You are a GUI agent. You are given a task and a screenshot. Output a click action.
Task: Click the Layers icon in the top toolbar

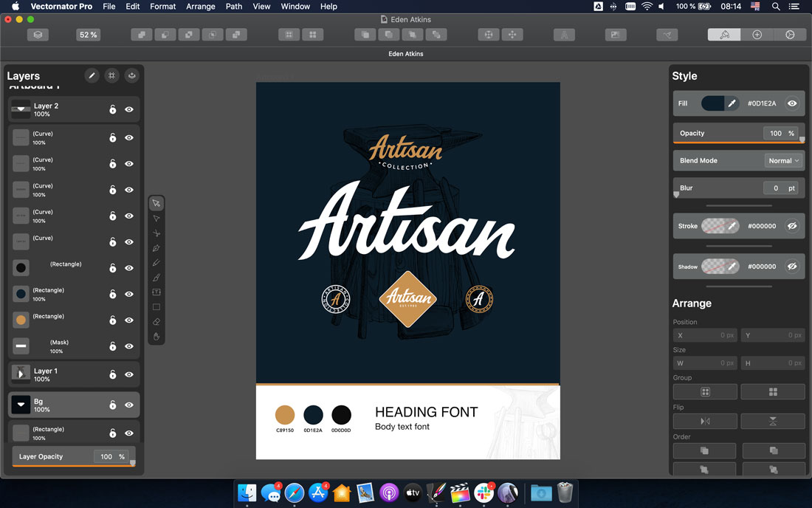38,34
